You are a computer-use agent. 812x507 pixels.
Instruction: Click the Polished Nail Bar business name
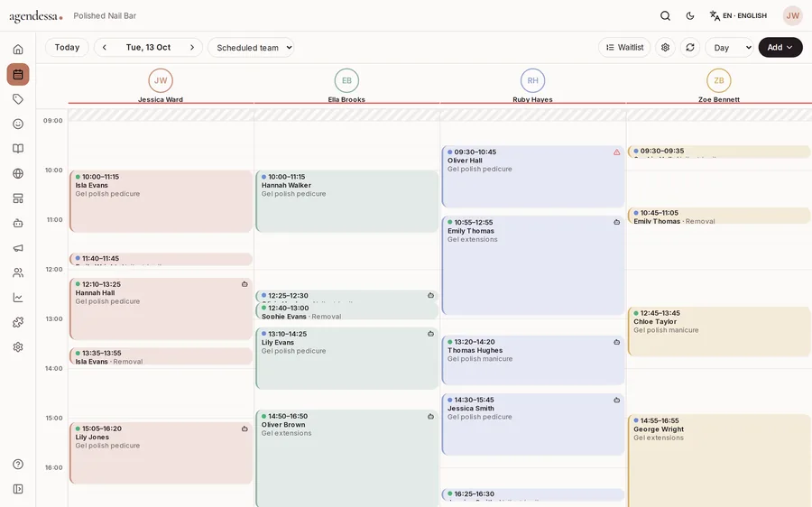click(105, 16)
